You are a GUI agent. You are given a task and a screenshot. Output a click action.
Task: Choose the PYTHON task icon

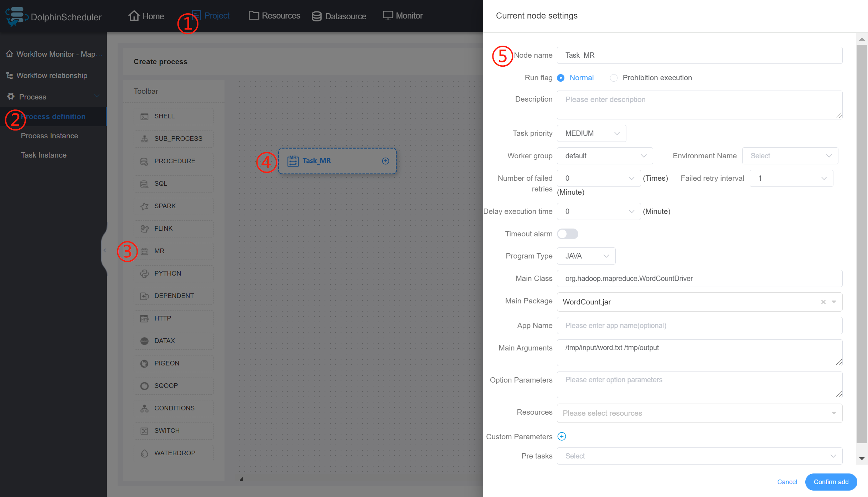[144, 274]
